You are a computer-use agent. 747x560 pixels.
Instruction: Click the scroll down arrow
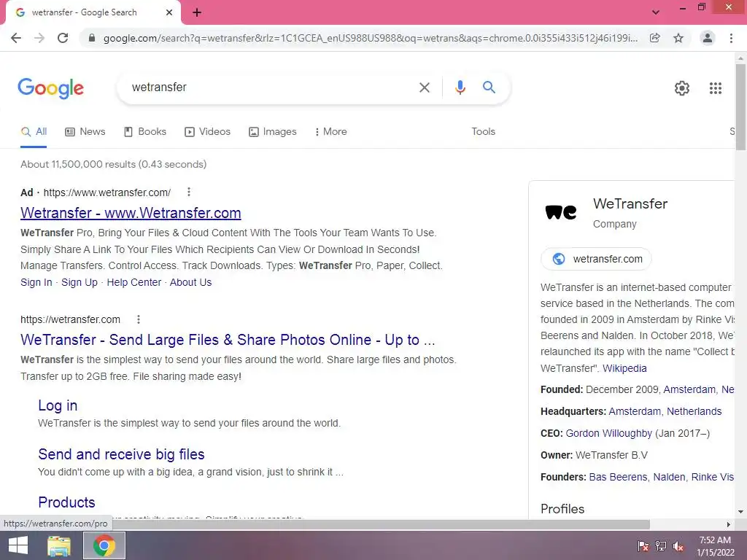[740, 512]
